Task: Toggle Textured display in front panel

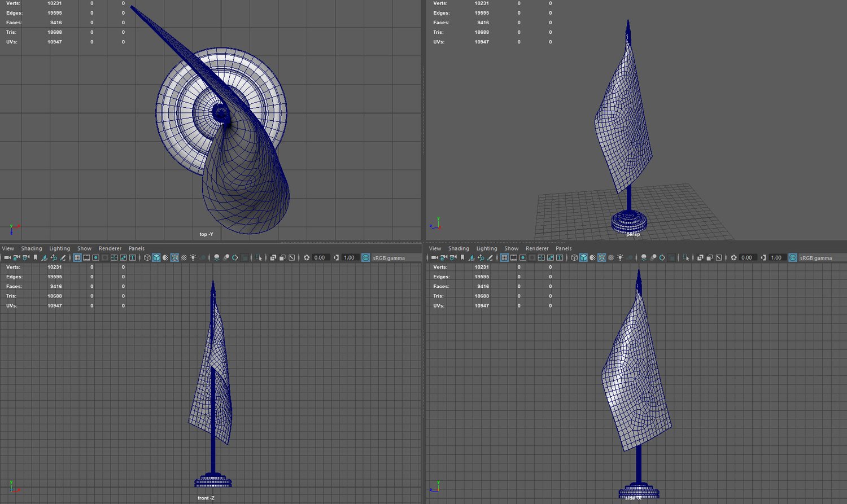Action: pyautogui.click(x=184, y=258)
